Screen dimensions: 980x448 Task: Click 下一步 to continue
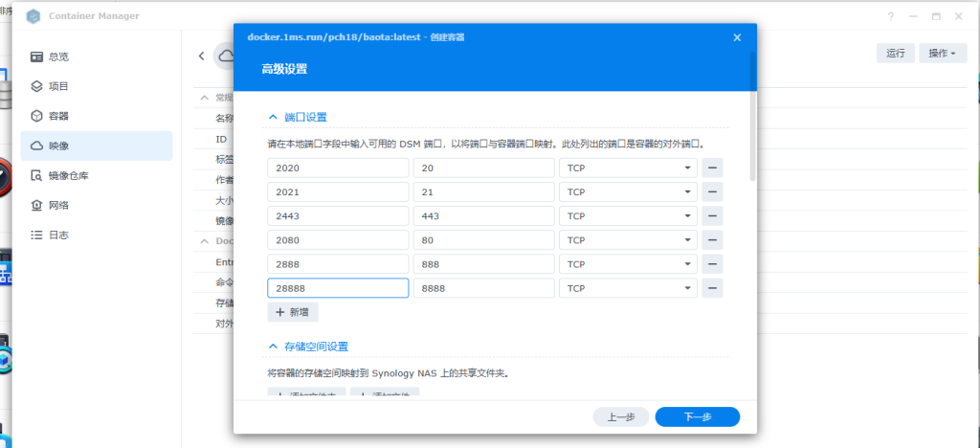click(x=698, y=416)
